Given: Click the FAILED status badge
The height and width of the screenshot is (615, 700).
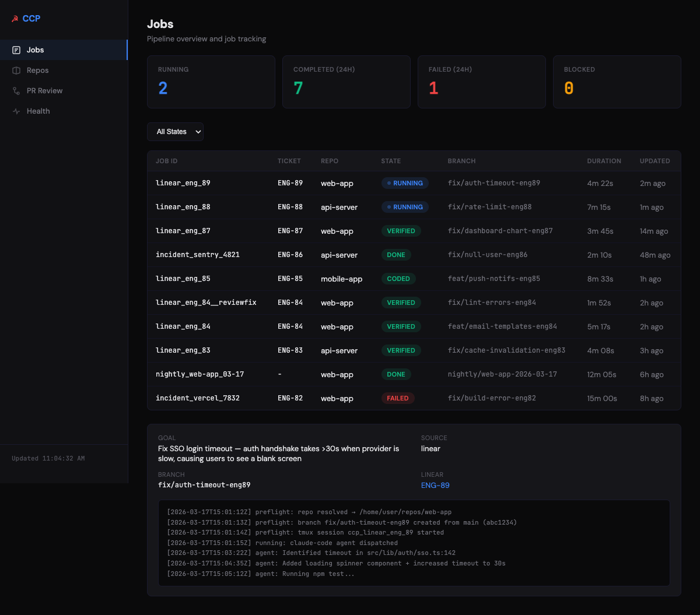Looking at the screenshot, I should [398, 398].
